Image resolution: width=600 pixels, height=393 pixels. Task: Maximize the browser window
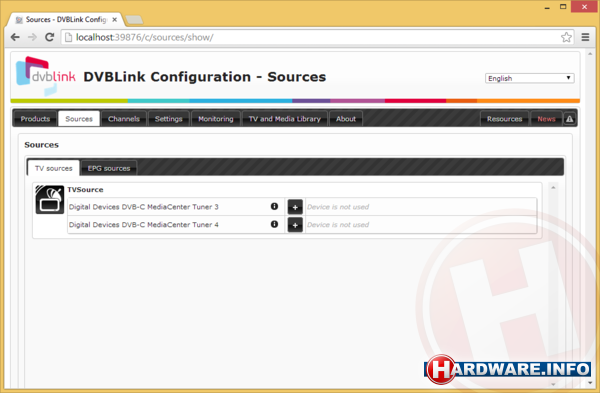(x=563, y=7)
